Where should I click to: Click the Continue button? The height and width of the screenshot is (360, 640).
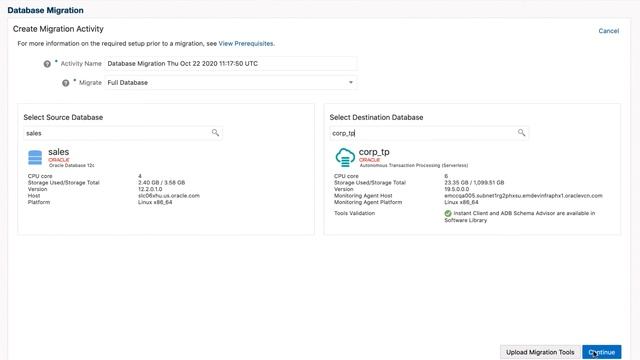pos(602,352)
